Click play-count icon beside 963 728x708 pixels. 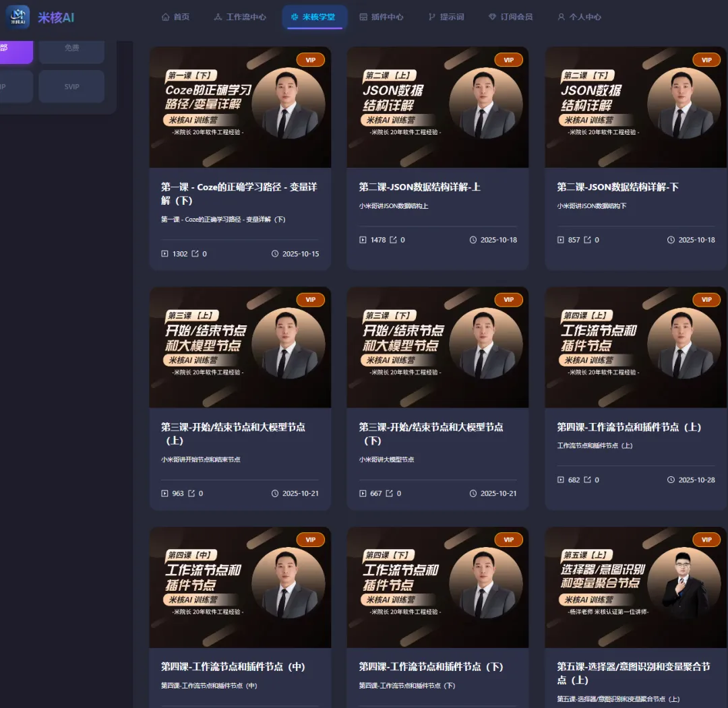[164, 494]
